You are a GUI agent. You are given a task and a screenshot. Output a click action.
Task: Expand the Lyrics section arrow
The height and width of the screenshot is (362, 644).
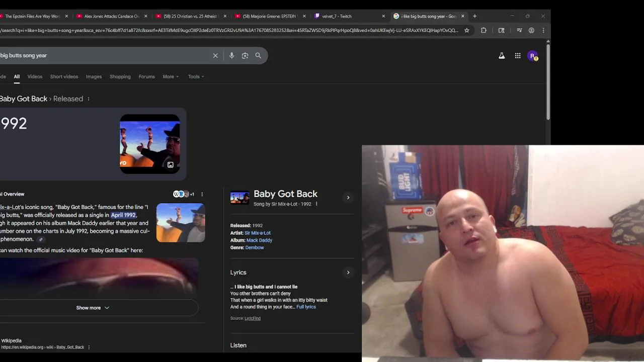pos(348,273)
